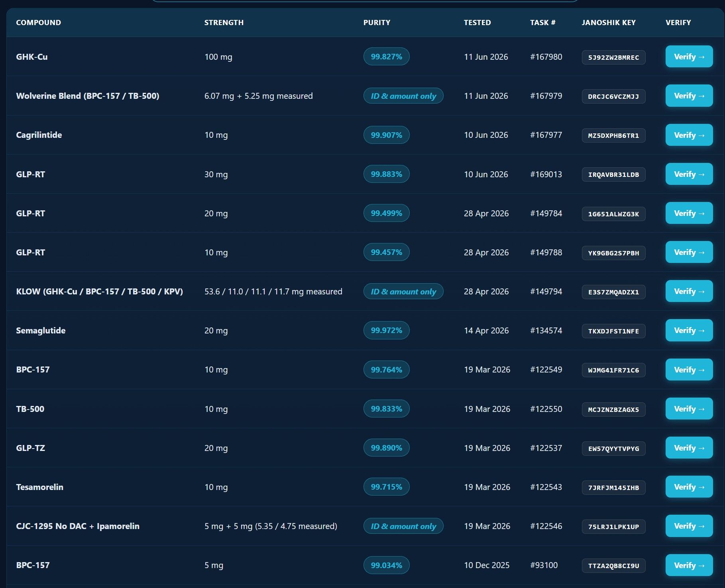The width and height of the screenshot is (725, 588).
Task: Click the COMPOUND column header
Action: (38, 23)
